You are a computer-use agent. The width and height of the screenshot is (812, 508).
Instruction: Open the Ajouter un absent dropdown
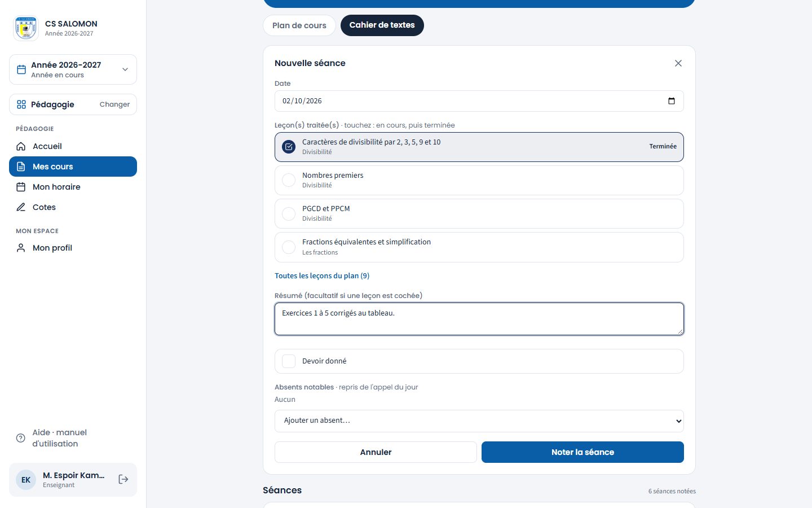pyautogui.click(x=479, y=421)
